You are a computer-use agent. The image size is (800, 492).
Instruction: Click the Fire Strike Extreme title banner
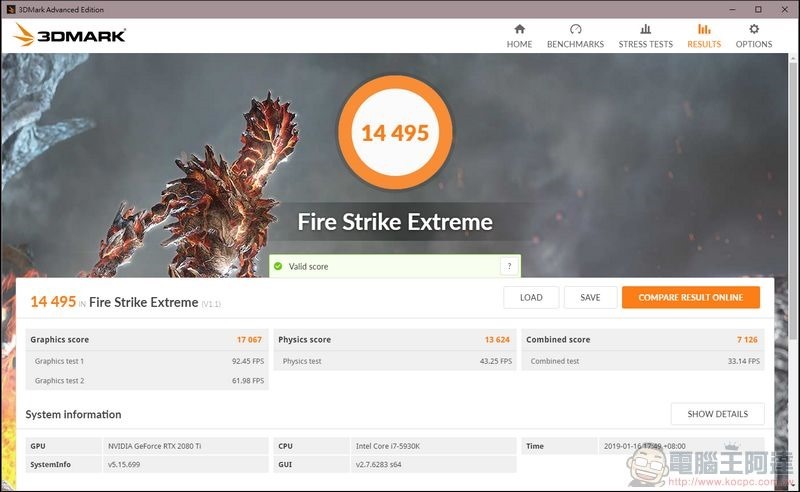(395, 222)
